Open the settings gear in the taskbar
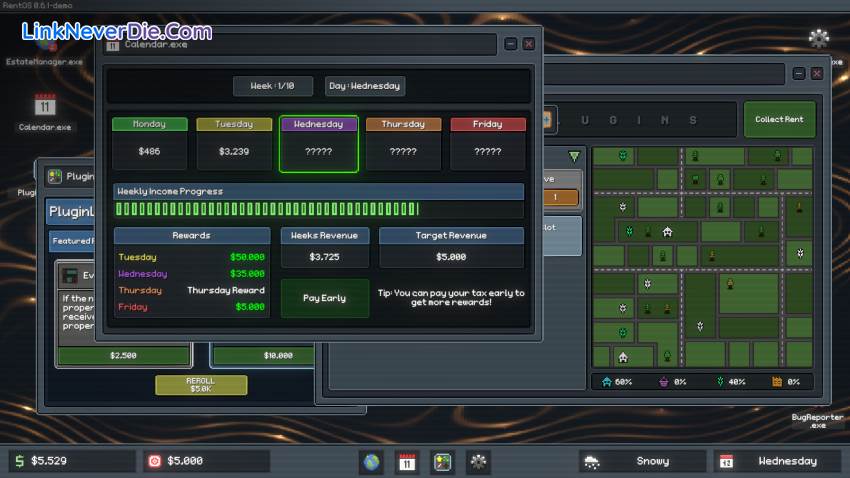This screenshot has height=478, width=850. tap(479, 461)
